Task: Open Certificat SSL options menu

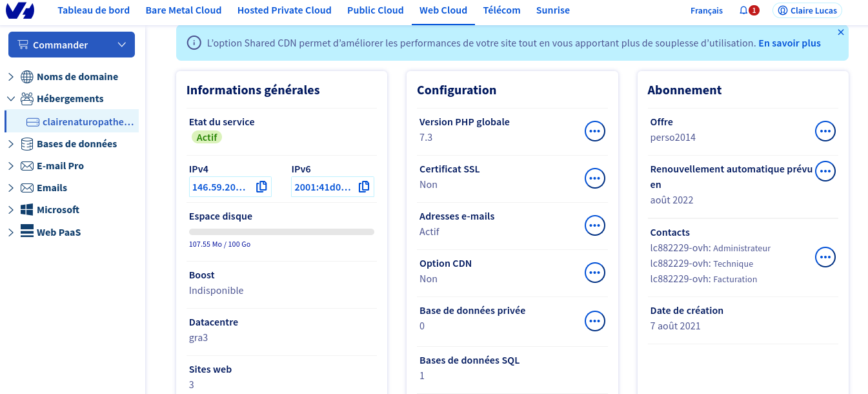Action: [594, 178]
